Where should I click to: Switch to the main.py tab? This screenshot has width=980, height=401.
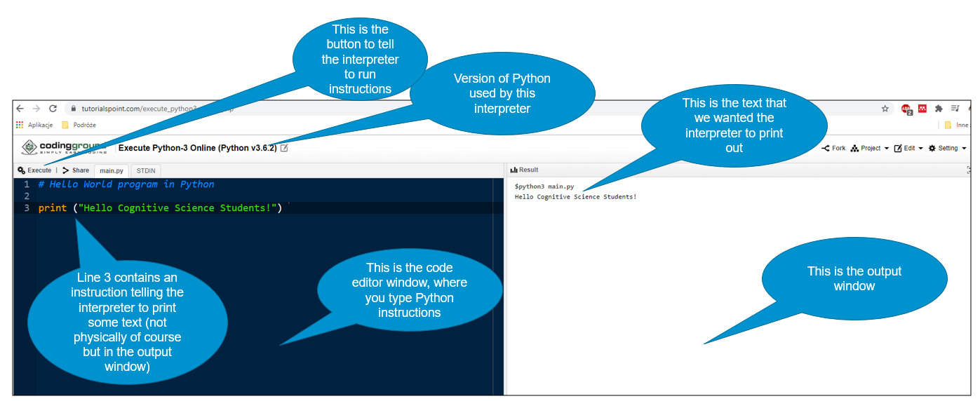pyautogui.click(x=112, y=170)
